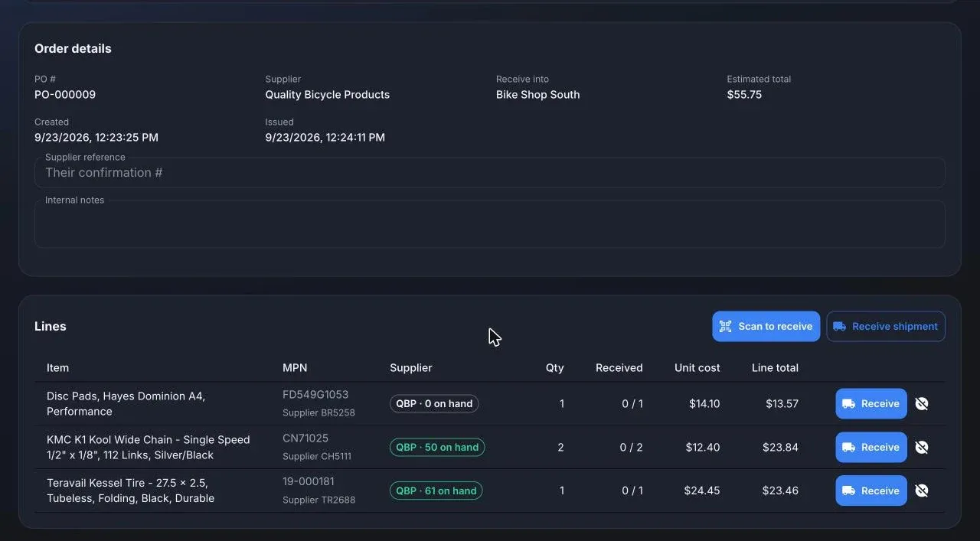
Task: Click the estimated total $55.75
Action: tap(744, 95)
